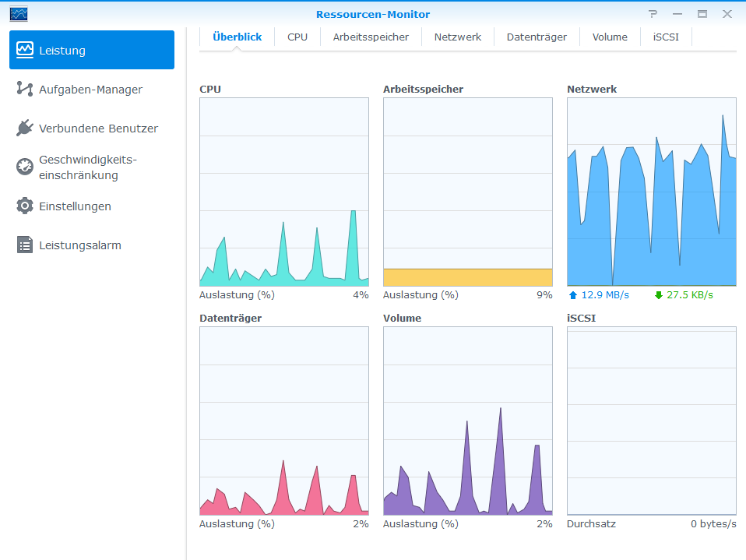Switch to the CPU tab
The image size is (746, 560).
coord(297,37)
